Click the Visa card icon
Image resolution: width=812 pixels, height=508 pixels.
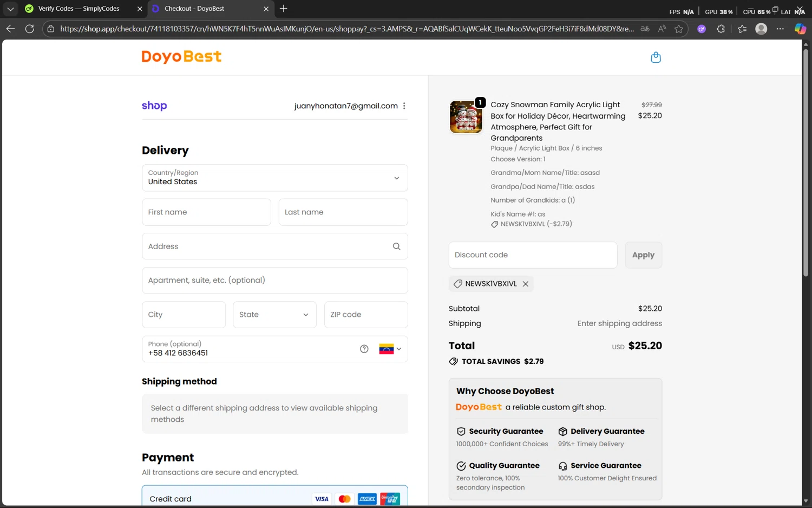(322, 499)
